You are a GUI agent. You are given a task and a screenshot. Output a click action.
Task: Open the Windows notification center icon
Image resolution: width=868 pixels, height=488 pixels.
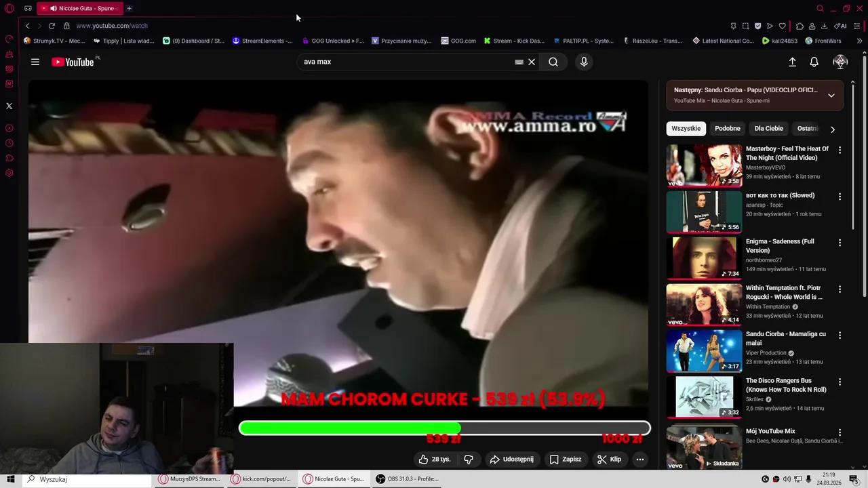[854, 479]
